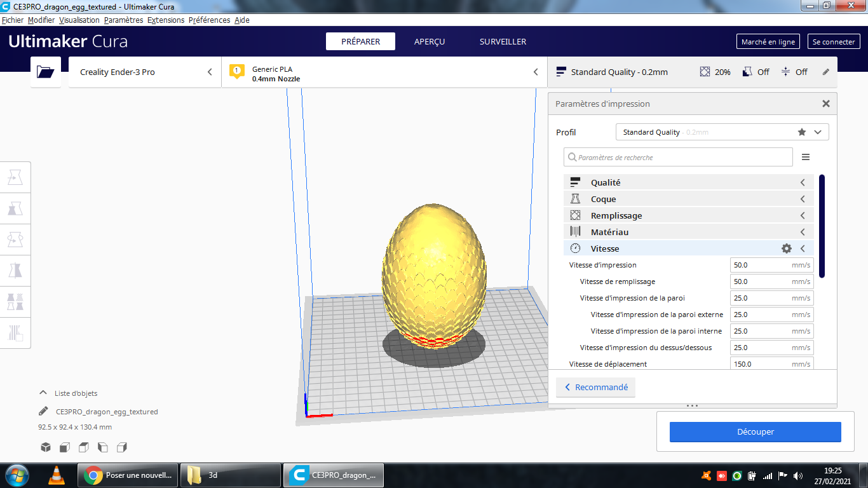868x488 pixels.
Task: Select the Mirror tool in left toolbar
Action: [x=15, y=271]
